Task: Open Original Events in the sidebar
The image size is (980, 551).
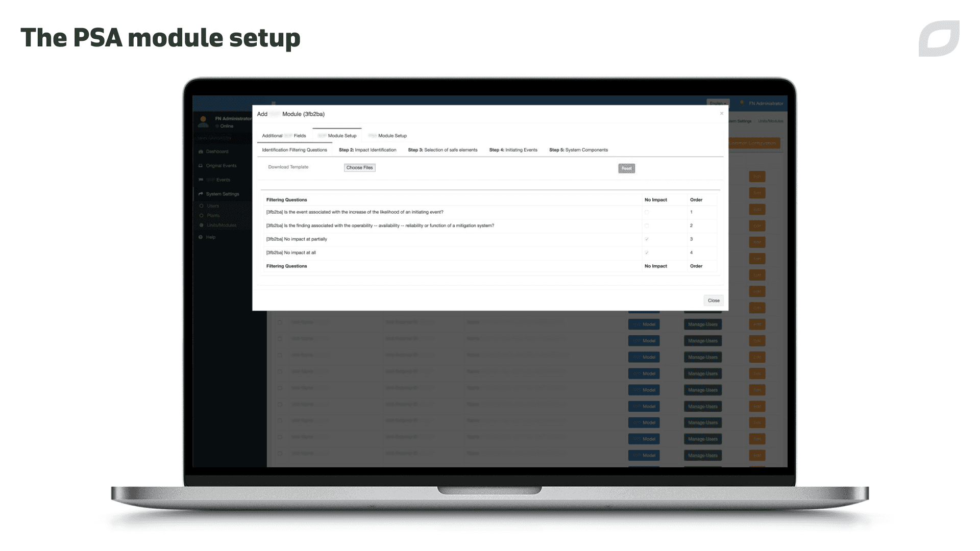Action: click(221, 166)
